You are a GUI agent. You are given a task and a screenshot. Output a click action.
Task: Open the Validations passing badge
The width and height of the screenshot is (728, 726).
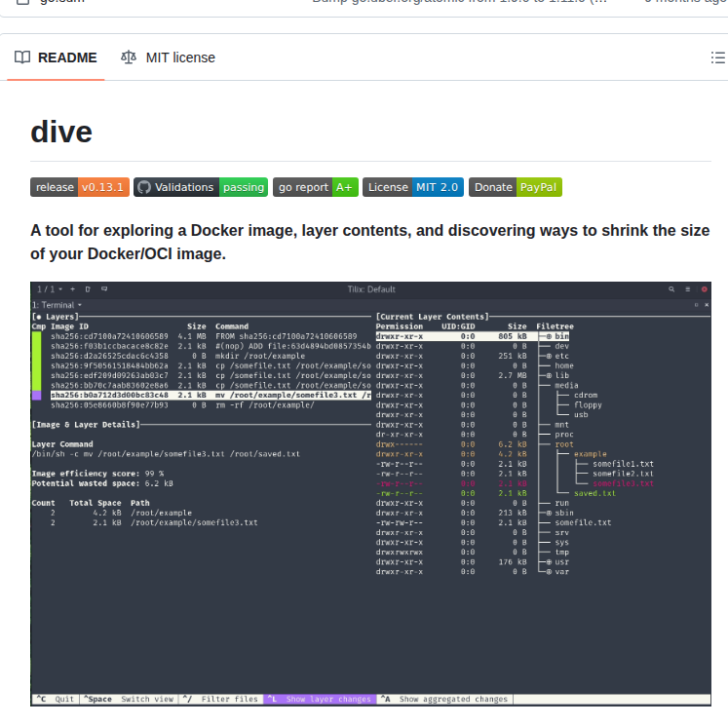pyautogui.click(x=201, y=187)
